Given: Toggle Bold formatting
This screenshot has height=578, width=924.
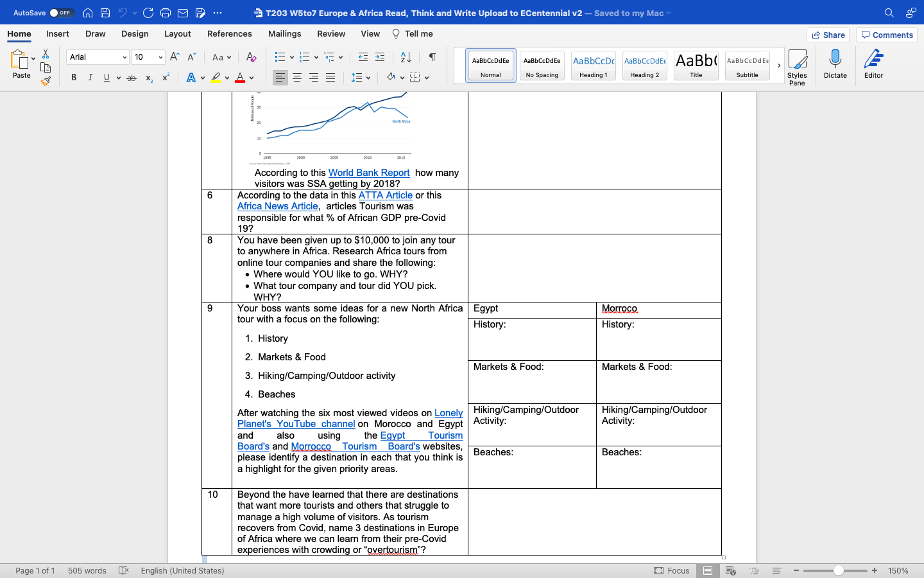Looking at the screenshot, I should tap(74, 78).
